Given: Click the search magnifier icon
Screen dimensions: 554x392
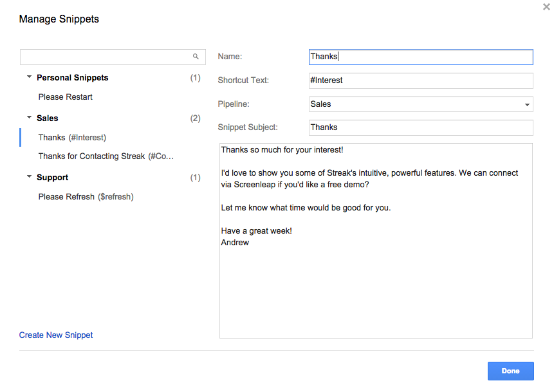Looking at the screenshot, I should pyautogui.click(x=196, y=57).
